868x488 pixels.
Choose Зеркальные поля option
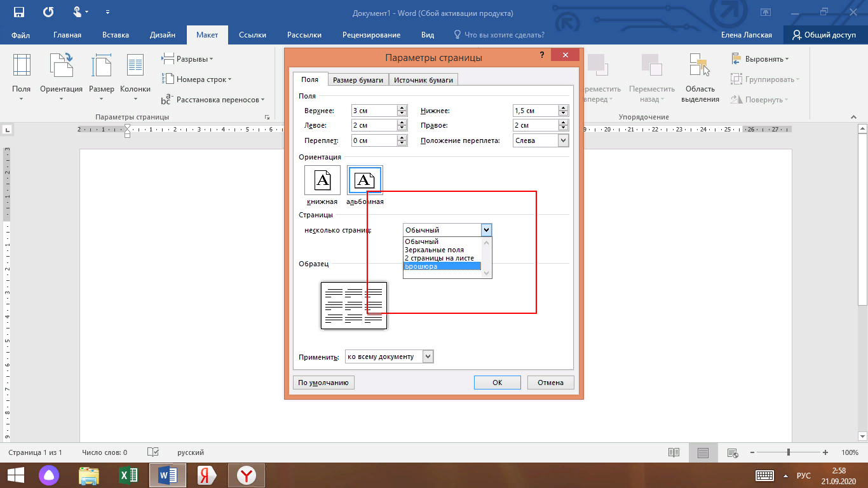pyautogui.click(x=442, y=250)
